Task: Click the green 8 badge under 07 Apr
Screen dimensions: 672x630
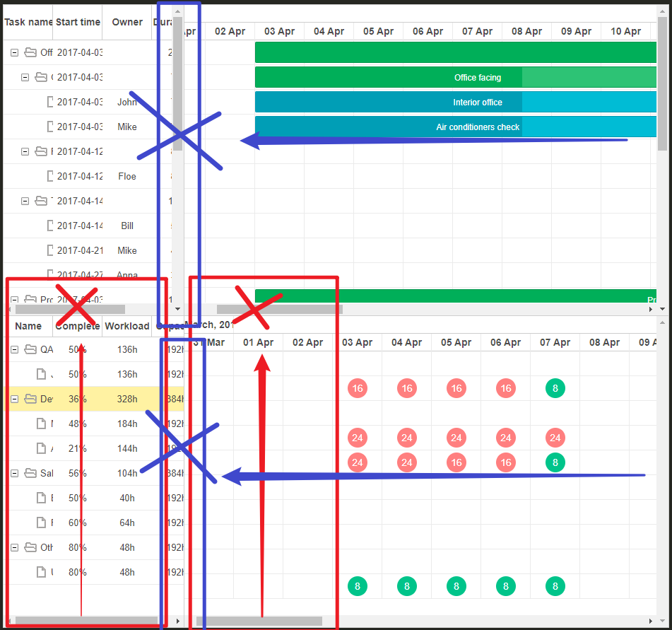Action: (x=555, y=388)
